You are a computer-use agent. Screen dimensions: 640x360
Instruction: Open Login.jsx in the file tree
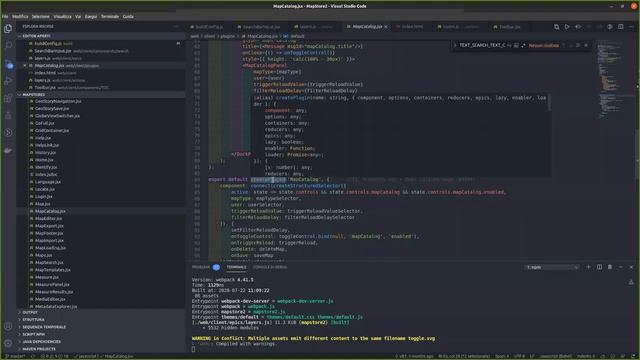pyautogui.click(x=44, y=197)
